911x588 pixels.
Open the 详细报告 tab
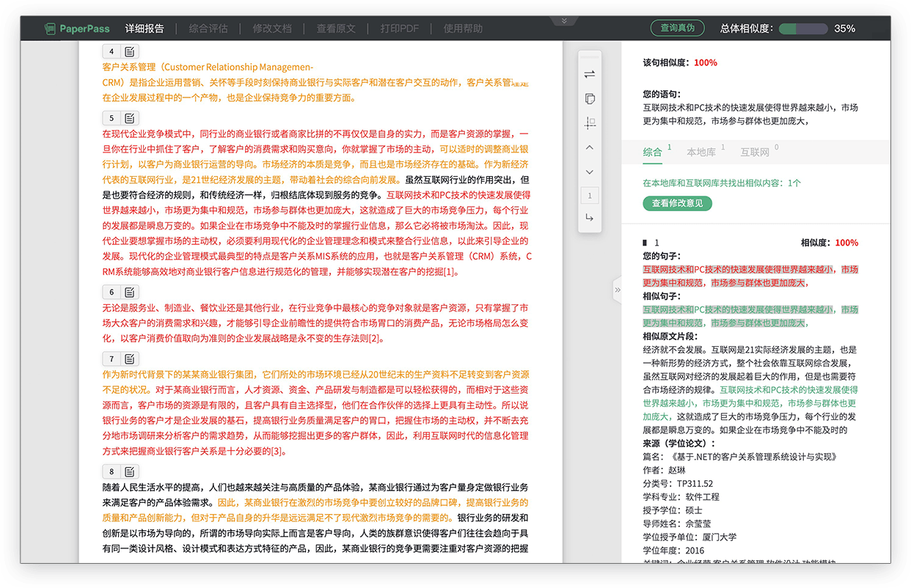[x=144, y=29]
